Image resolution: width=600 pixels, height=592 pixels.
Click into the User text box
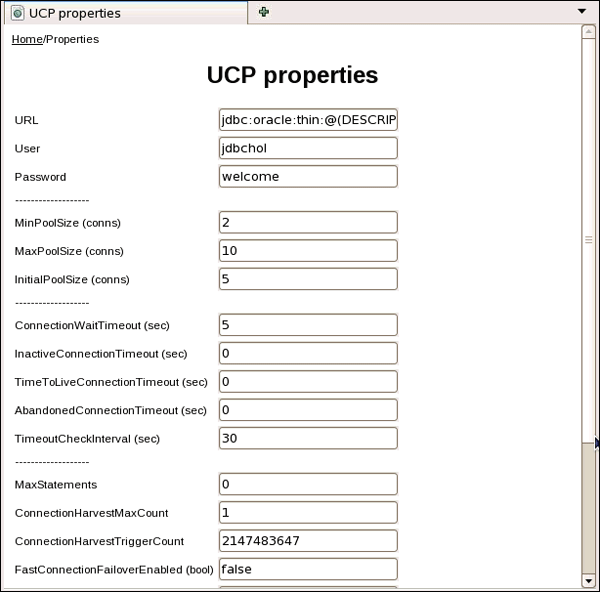(308, 148)
